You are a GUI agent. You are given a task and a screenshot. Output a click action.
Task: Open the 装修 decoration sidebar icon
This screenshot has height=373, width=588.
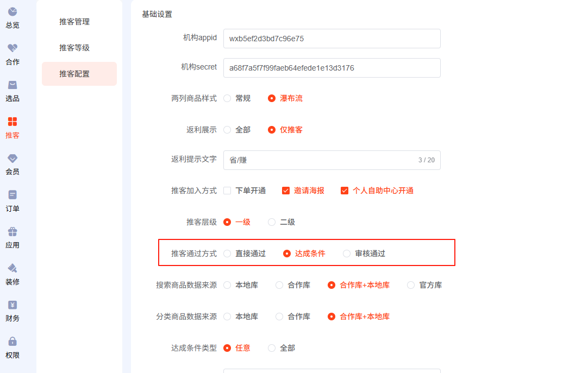pos(12,268)
